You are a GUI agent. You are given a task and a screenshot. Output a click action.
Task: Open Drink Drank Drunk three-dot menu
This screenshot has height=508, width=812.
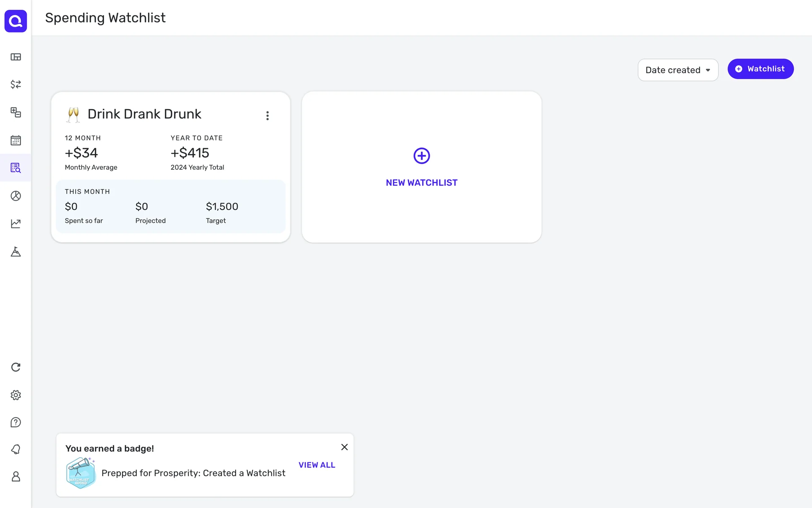[x=267, y=116]
